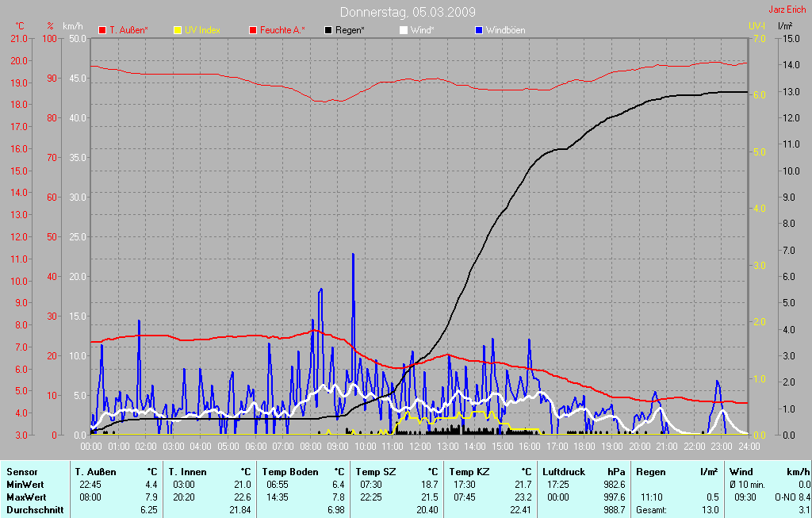Click the blue Windböen legend square

point(478,30)
